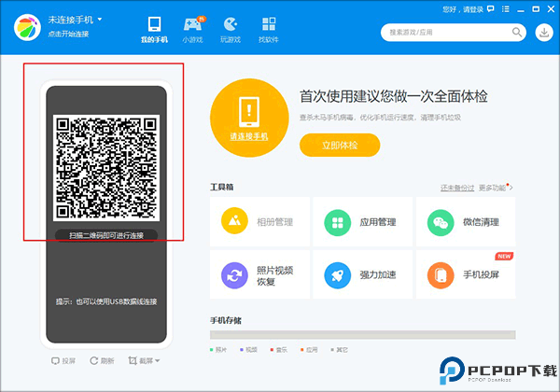Open the download manager icon

tap(544, 33)
